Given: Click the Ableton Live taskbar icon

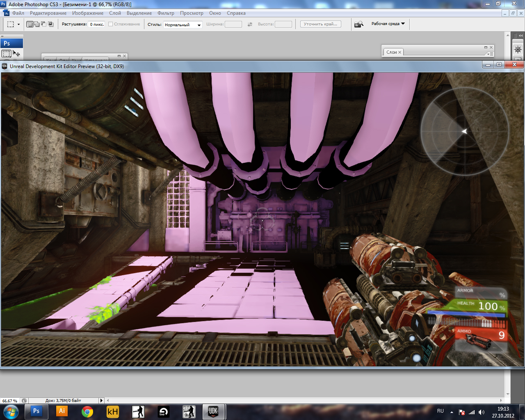Looking at the screenshot, I should pyautogui.click(x=163, y=411).
